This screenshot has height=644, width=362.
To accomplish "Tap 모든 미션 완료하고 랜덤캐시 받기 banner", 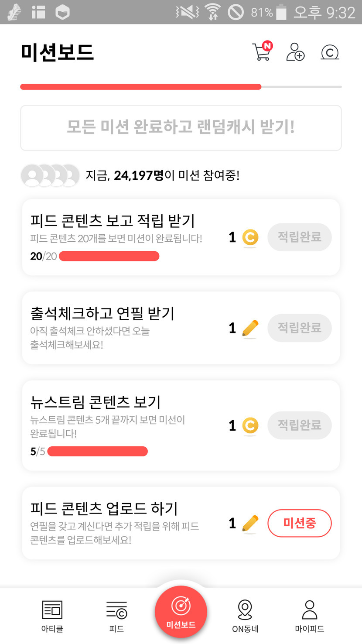I will pyautogui.click(x=181, y=127).
